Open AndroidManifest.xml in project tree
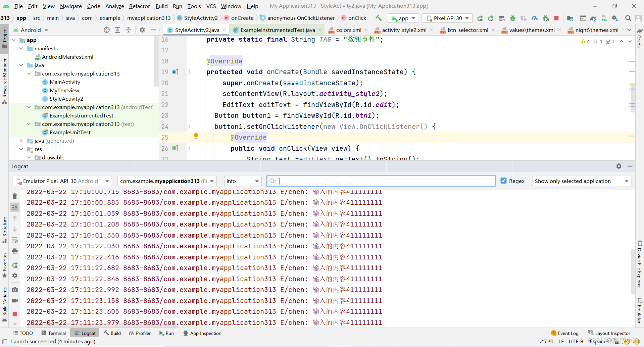This screenshot has width=644, height=347. pyautogui.click(x=67, y=57)
